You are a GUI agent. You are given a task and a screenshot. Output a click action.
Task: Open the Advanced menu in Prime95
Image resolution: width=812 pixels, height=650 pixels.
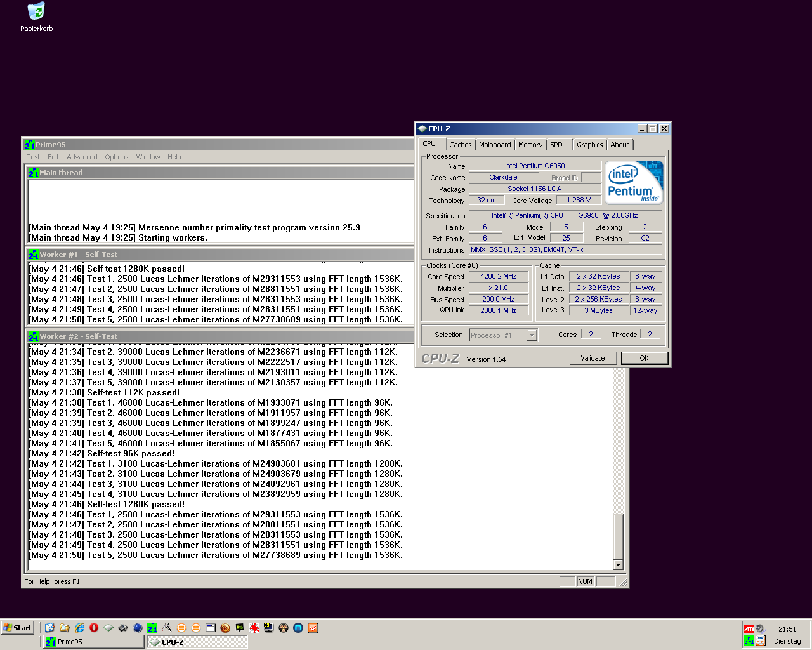pyautogui.click(x=82, y=157)
